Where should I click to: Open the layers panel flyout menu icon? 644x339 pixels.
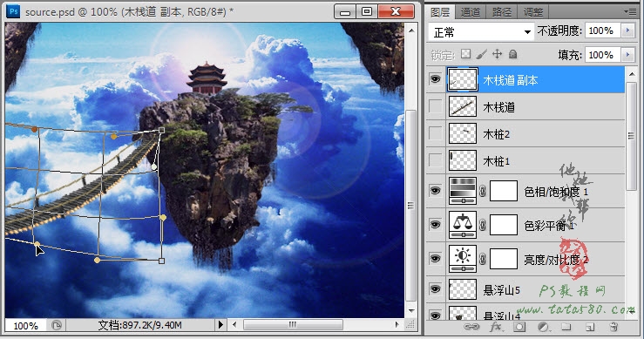[630, 11]
